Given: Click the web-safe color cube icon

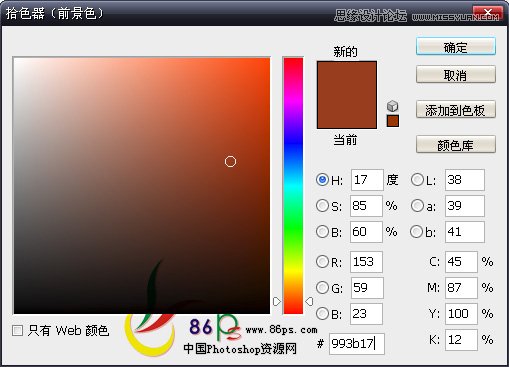Looking at the screenshot, I should (x=393, y=106).
